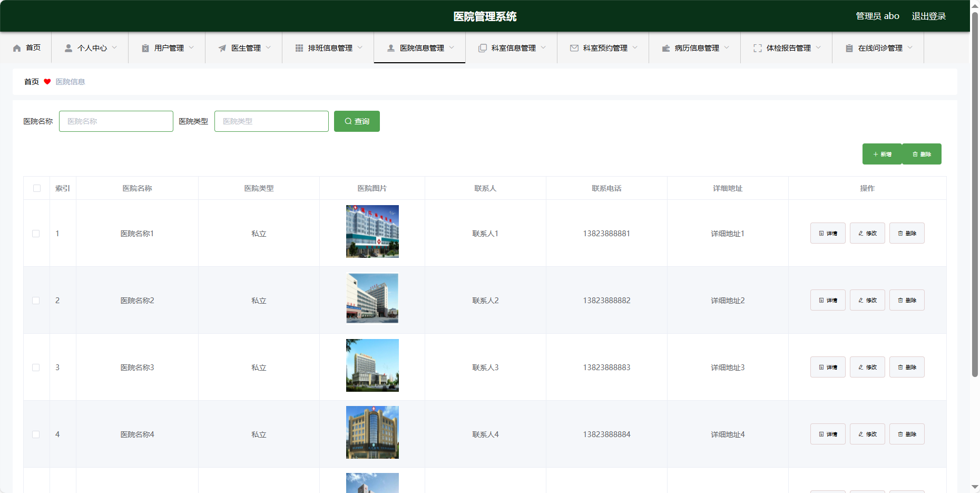
Task: Click the plus icon in the 新增 button
Action: (876, 154)
